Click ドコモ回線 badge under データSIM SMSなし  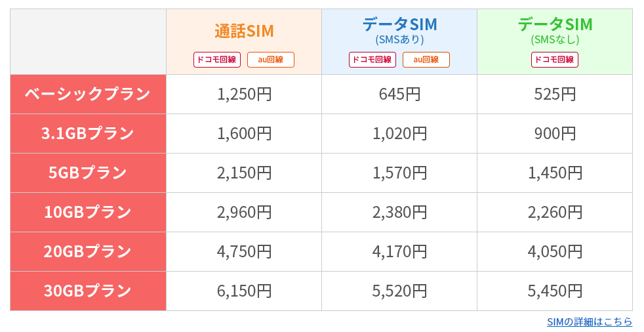point(554,60)
